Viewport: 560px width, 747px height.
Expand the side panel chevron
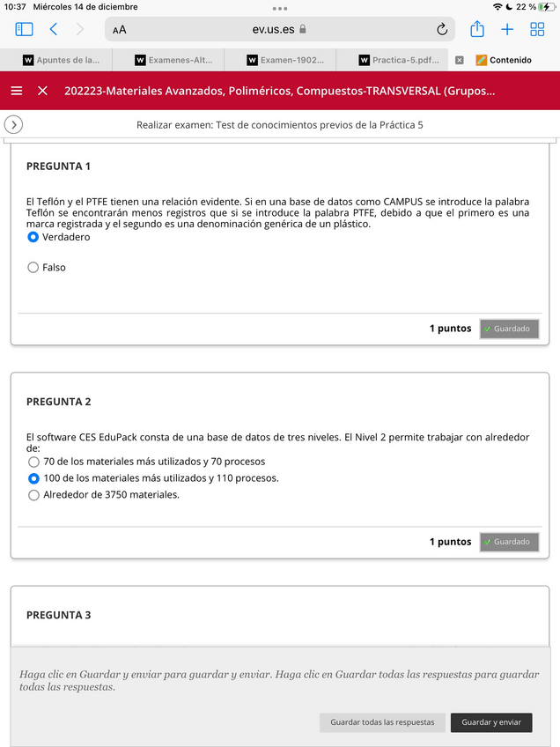[13, 125]
